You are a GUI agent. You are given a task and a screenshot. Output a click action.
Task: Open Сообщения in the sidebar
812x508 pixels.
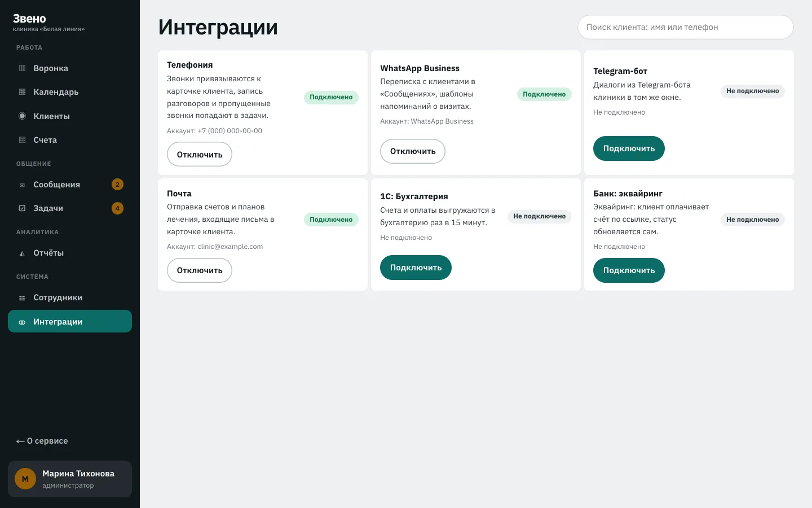point(70,185)
